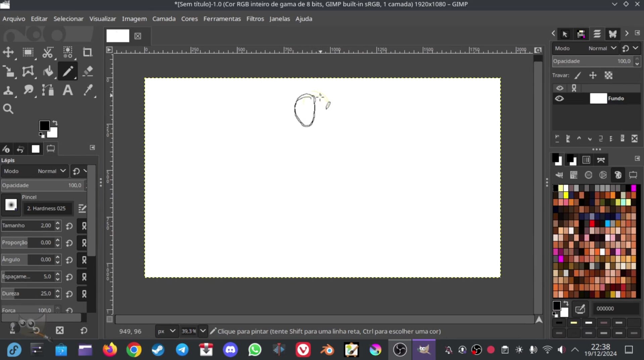This screenshot has height=360, width=644.
Task: Toggle the position lock (Travar) move icon
Action: 593,75
